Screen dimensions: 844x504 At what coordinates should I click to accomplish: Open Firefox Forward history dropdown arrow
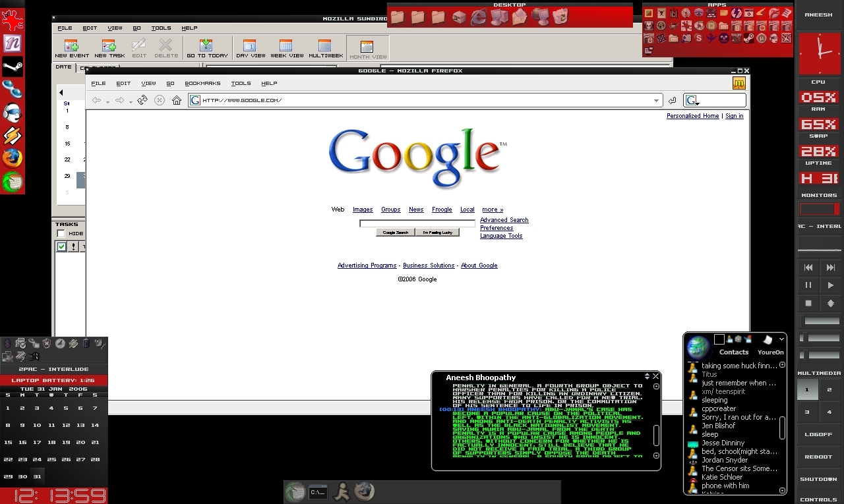[x=131, y=101]
